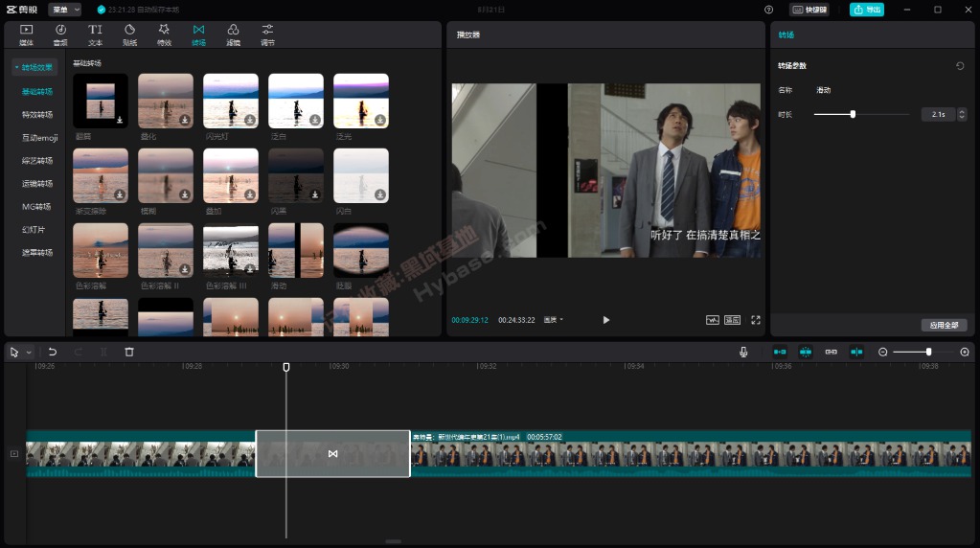
Task: Select 特效转场 category
Action: click(36, 114)
